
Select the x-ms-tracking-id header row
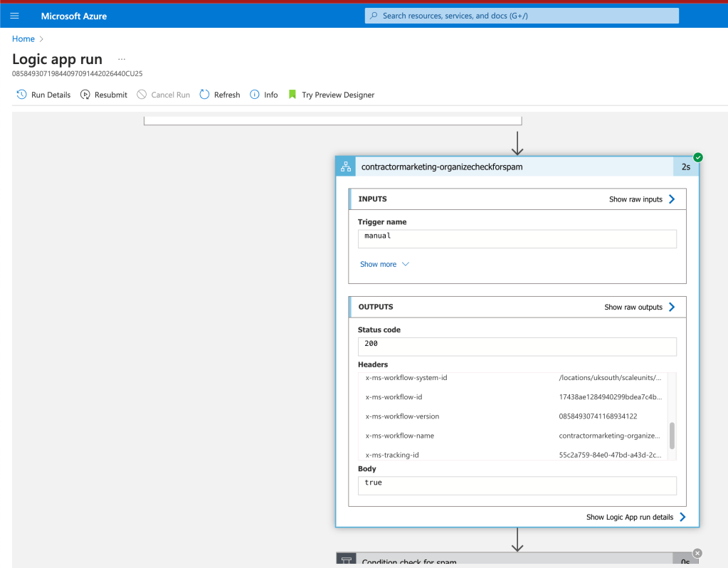[514, 454]
